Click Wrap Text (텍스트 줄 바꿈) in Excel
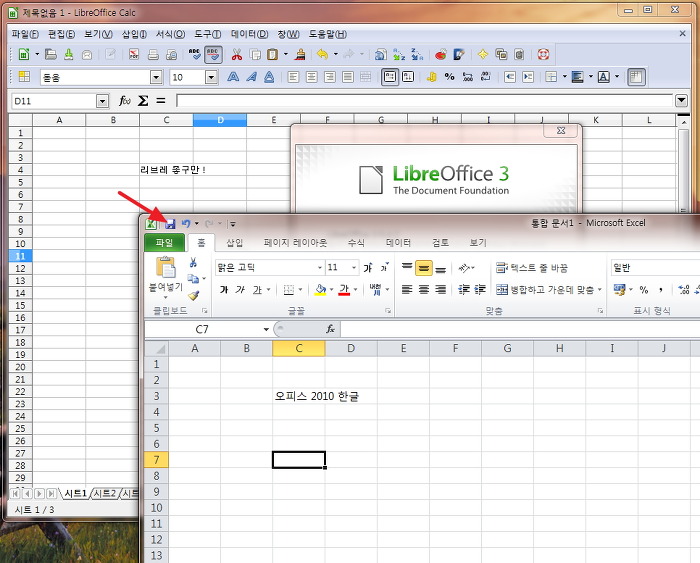The height and width of the screenshot is (563, 700). click(x=532, y=268)
